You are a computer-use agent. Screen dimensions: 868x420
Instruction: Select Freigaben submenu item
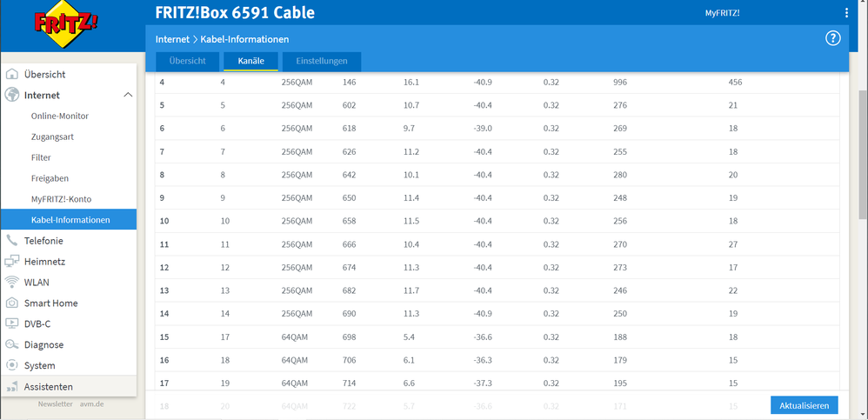[x=50, y=179]
